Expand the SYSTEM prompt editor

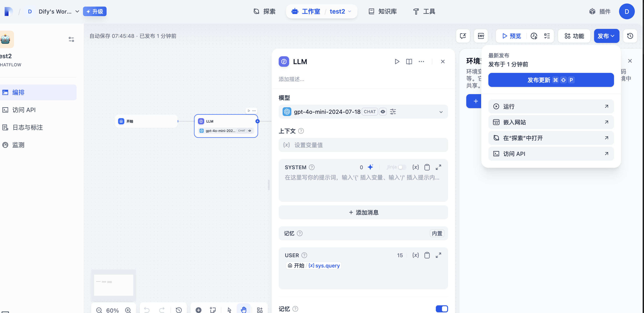(x=438, y=167)
